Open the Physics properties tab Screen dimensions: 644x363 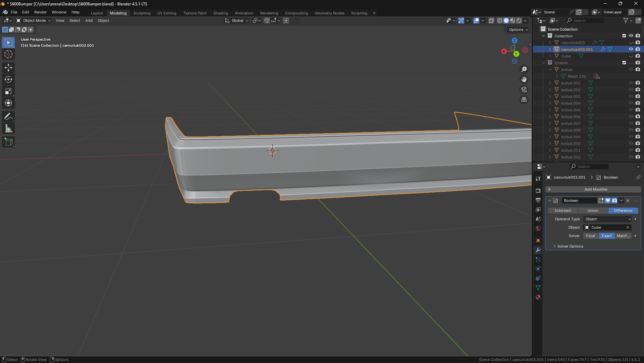538,268
